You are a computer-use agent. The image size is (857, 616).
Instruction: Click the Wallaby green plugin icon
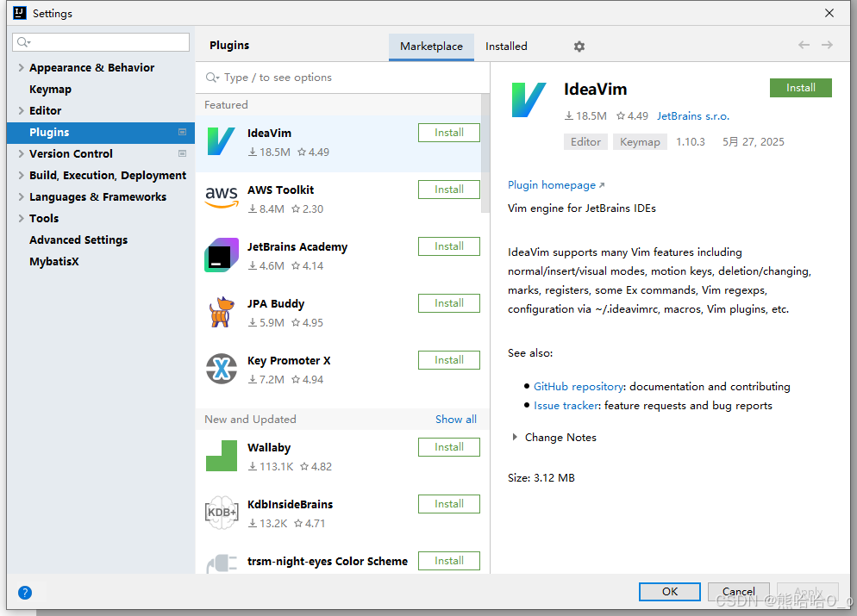[222, 456]
